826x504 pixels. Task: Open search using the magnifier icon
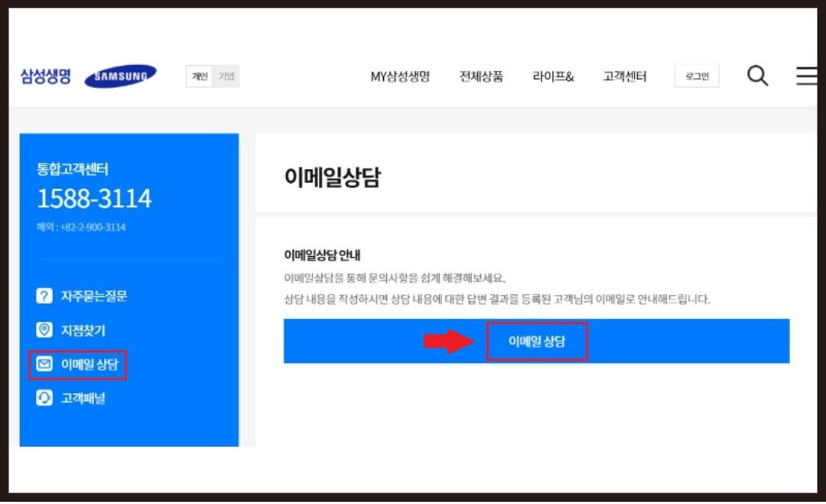point(757,76)
